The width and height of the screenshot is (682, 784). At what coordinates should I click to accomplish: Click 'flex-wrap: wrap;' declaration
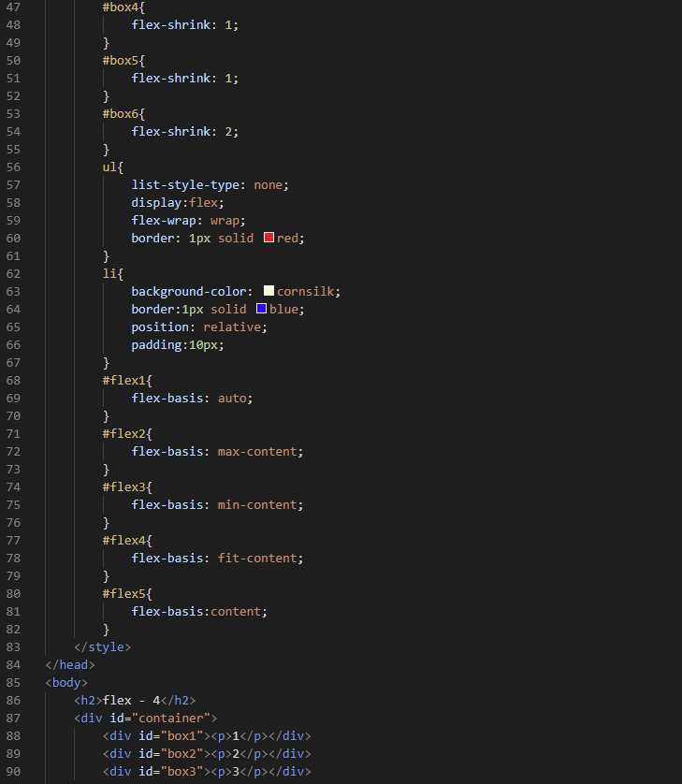188,221
